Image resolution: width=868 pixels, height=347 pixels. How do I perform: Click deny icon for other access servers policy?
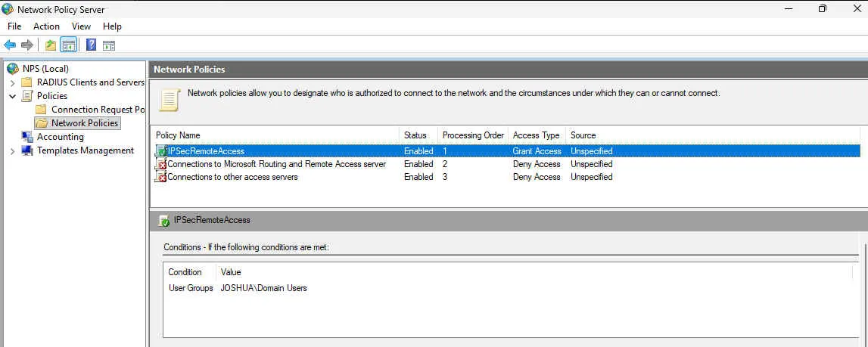coord(160,177)
